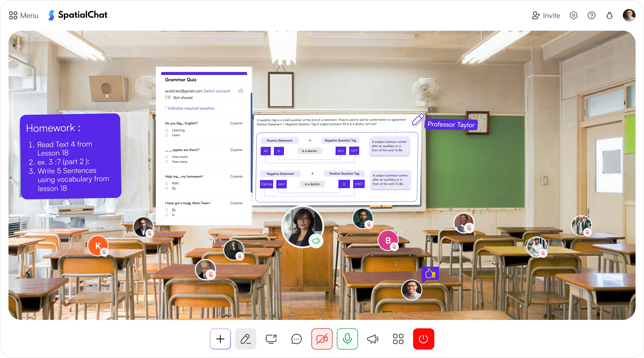Viewport: 644px width, 358px height.
Task: Open the Menu in top left
Action: point(24,15)
